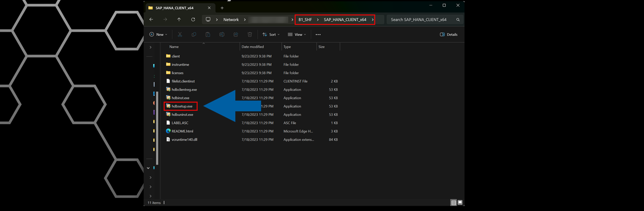Sort by Date modified column header

point(253,46)
